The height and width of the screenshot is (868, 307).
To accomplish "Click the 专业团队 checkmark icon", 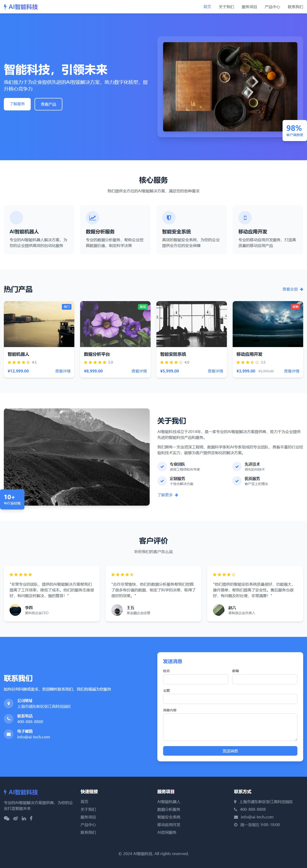I will [x=162, y=467].
